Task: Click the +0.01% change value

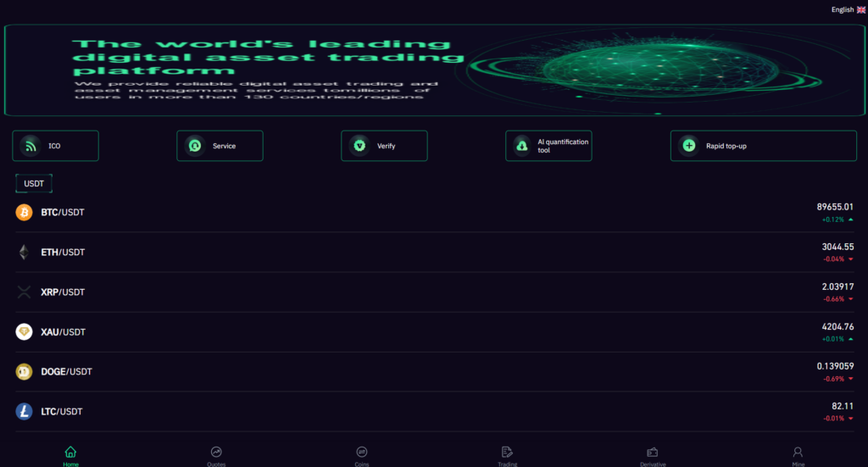Action: pyautogui.click(x=832, y=339)
